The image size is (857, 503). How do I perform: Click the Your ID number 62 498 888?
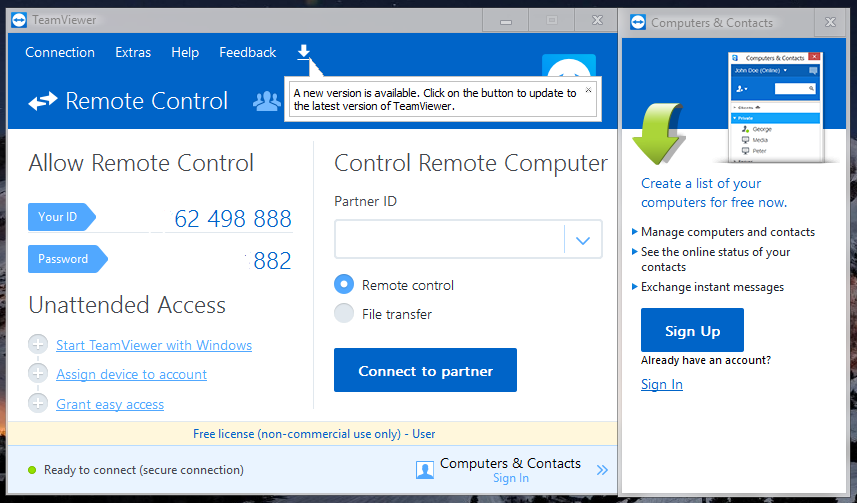(233, 219)
